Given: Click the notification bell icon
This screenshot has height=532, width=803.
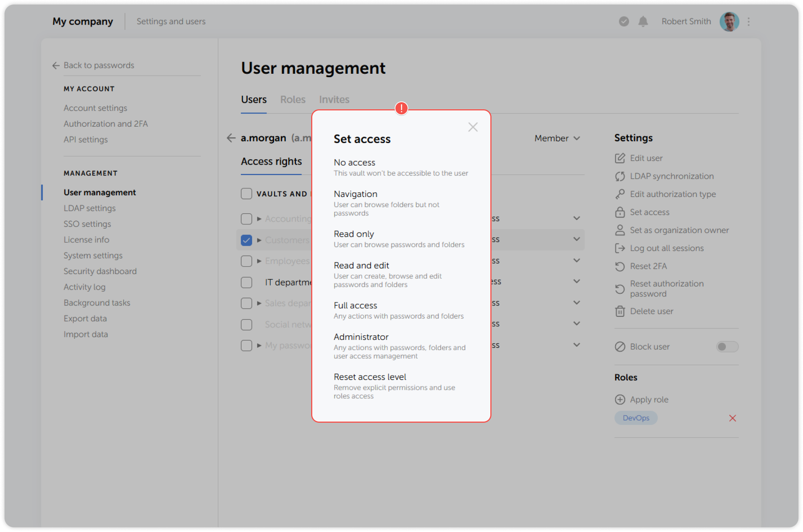Looking at the screenshot, I should 643,22.
